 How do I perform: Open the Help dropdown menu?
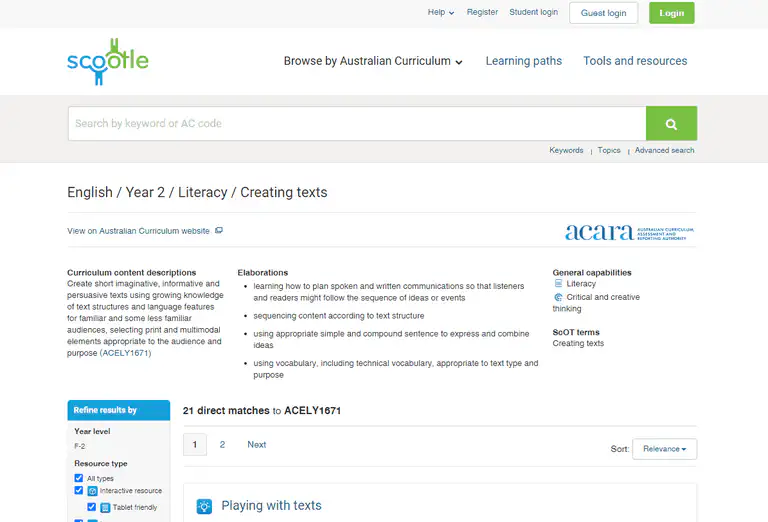pos(440,13)
